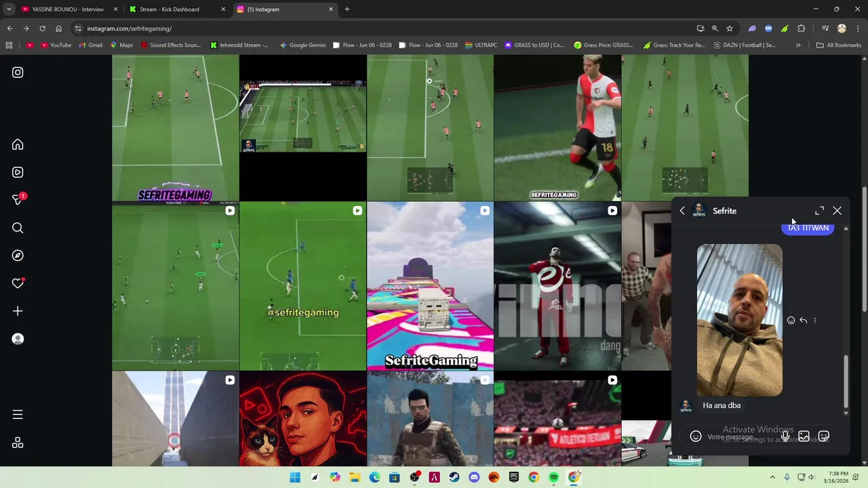Open Messages icon with red badge
Viewport: 868px width, 488px height.
pyautogui.click(x=18, y=199)
